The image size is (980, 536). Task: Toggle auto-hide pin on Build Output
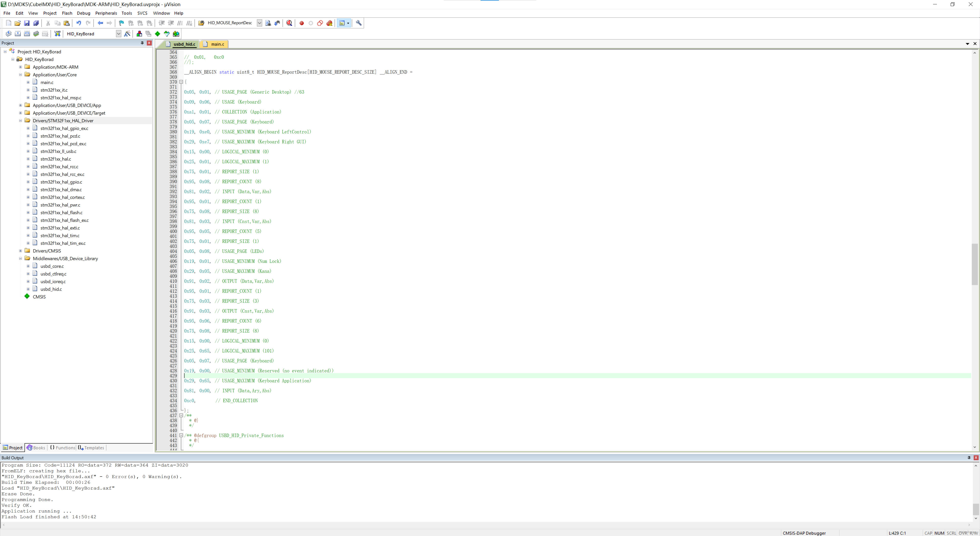[x=969, y=458]
